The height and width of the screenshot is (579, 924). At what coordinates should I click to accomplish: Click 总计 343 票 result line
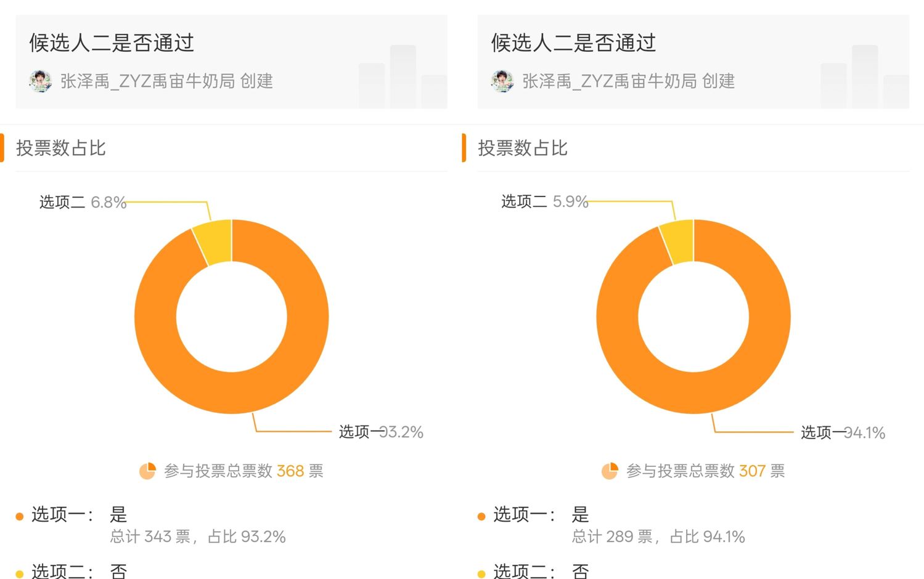coord(198,537)
